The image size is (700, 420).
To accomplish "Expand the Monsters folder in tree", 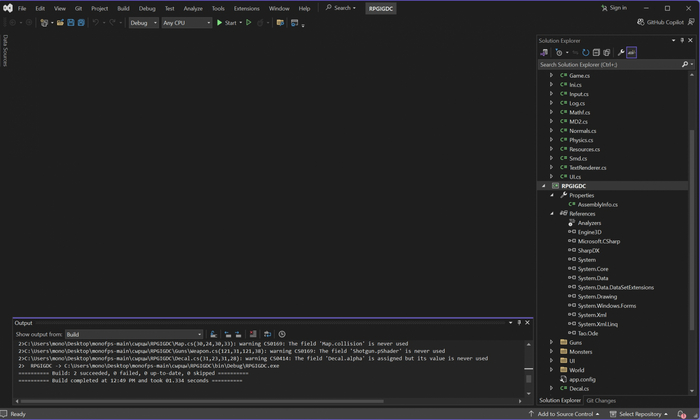I will [x=551, y=352].
